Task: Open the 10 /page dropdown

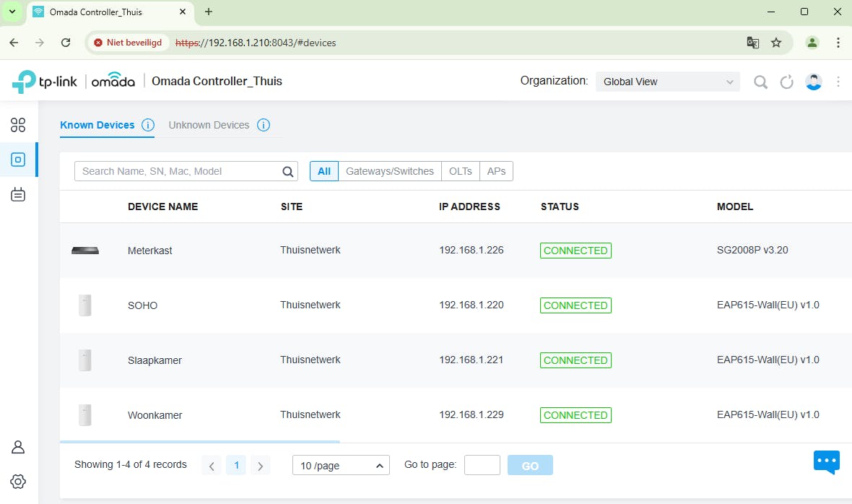Action: [342, 466]
